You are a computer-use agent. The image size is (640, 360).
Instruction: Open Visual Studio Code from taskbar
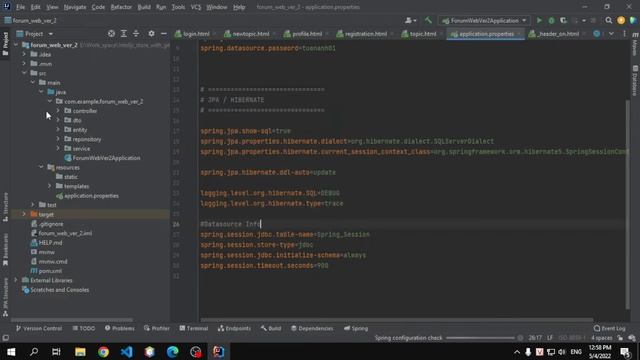coord(127,351)
